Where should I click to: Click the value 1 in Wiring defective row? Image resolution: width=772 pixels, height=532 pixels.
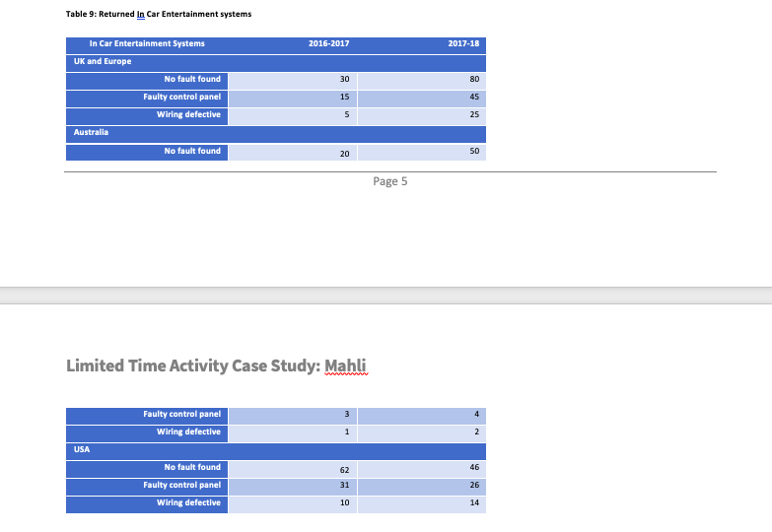coord(347,432)
